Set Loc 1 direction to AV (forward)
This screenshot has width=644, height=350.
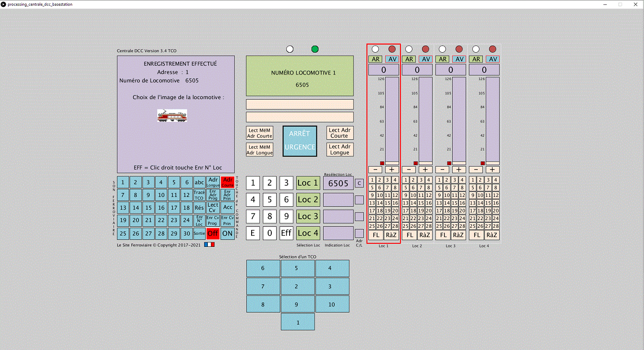click(x=392, y=59)
